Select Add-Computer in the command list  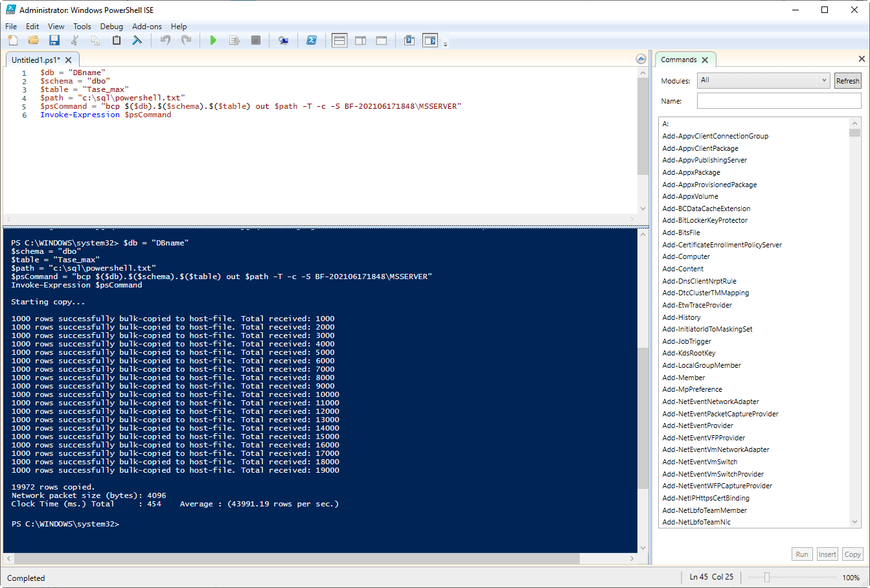(686, 256)
